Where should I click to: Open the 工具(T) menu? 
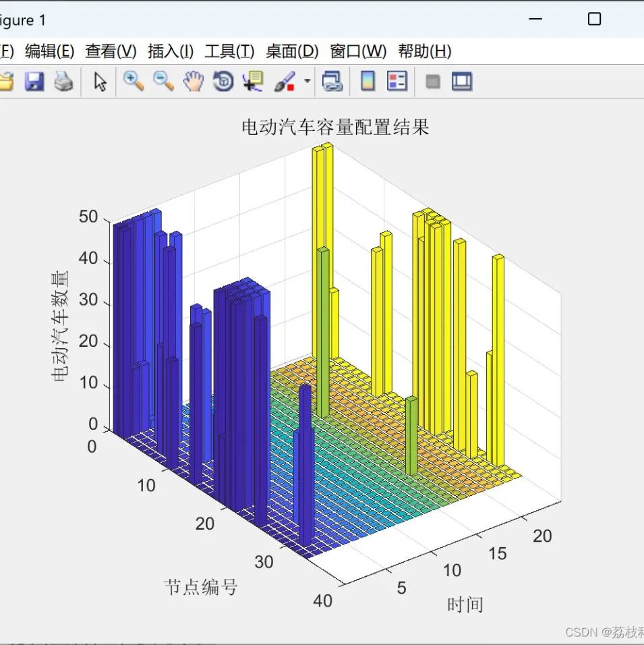coord(229,51)
